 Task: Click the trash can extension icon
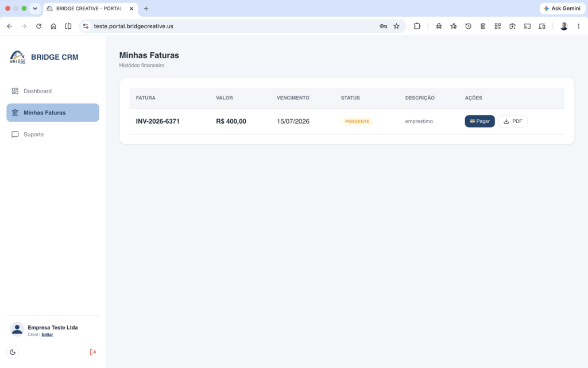[x=483, y=26]
